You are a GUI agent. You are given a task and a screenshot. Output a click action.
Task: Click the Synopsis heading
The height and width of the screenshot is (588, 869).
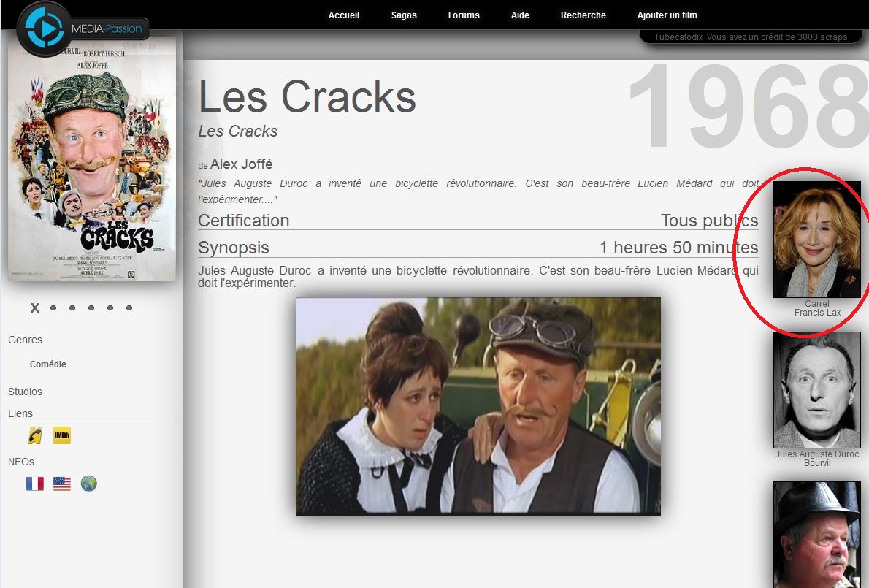point(234,248)
